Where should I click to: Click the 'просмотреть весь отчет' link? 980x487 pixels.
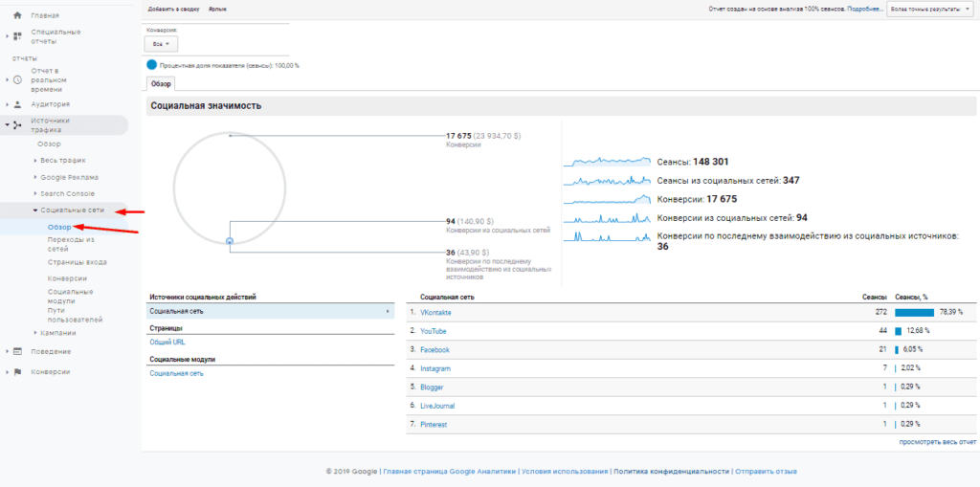coord(937,442)
